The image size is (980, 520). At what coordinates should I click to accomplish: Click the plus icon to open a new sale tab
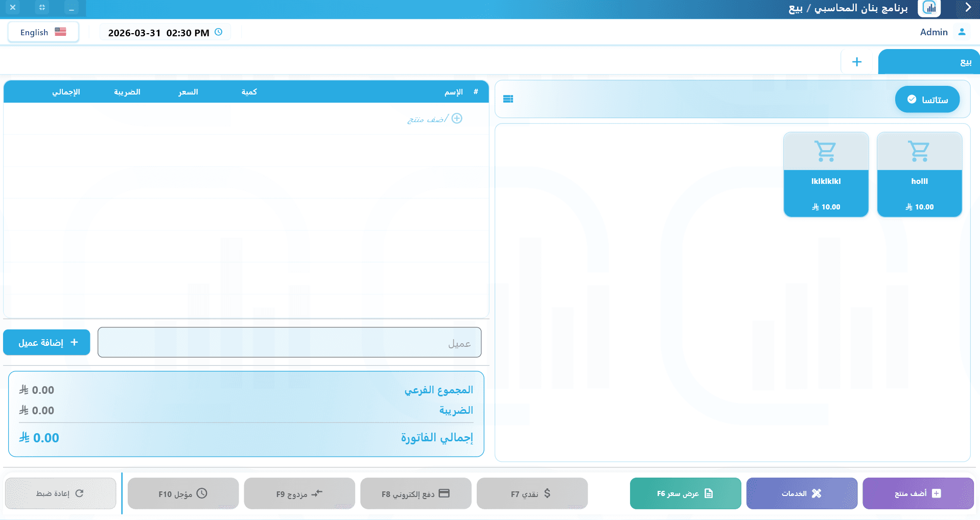[856, 61]
